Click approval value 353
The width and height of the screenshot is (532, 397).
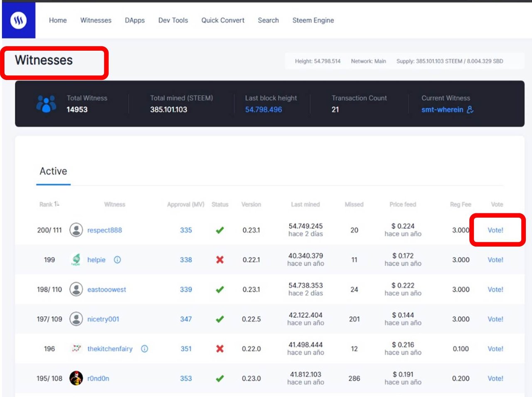(x=186, y=379)
